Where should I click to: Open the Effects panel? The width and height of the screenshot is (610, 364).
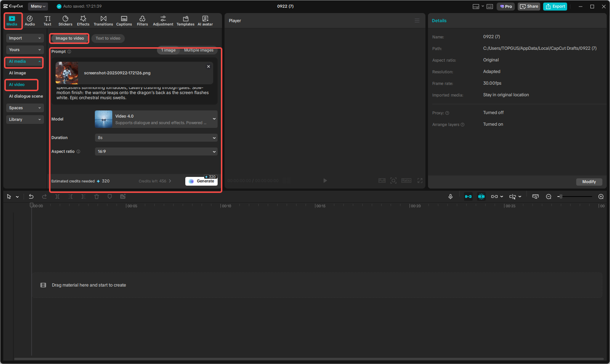[x=83, y=21]
